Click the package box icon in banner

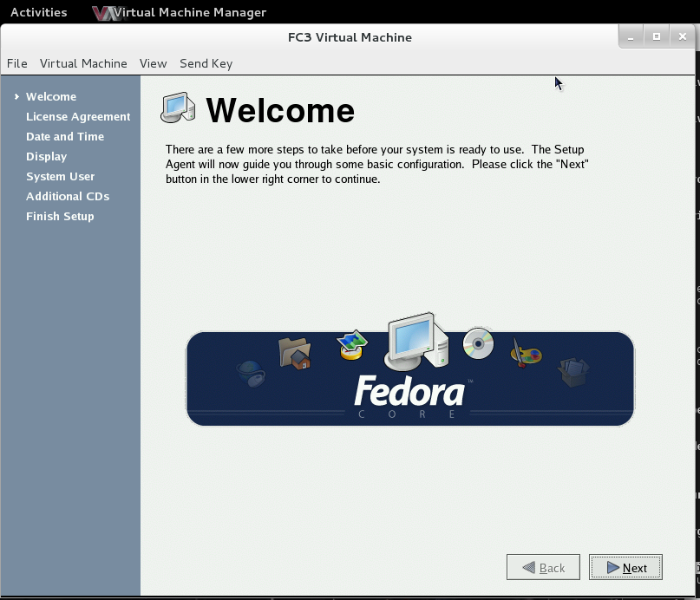coord(573,372)
